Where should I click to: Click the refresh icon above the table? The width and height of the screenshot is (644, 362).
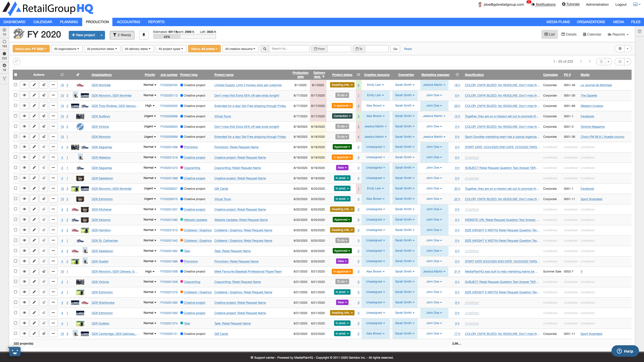(x=16, y=62)
